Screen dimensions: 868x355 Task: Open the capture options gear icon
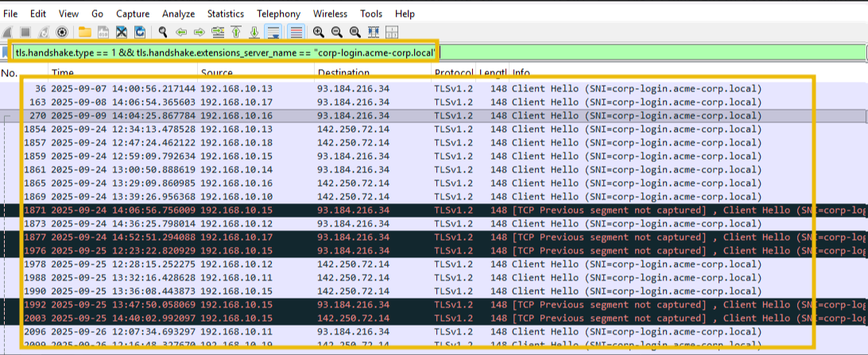pos(61,33)
